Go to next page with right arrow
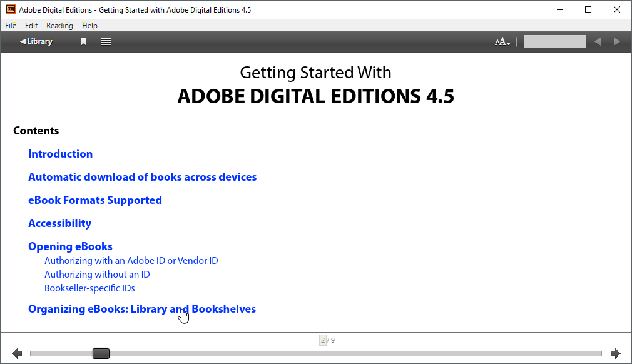 616,353
